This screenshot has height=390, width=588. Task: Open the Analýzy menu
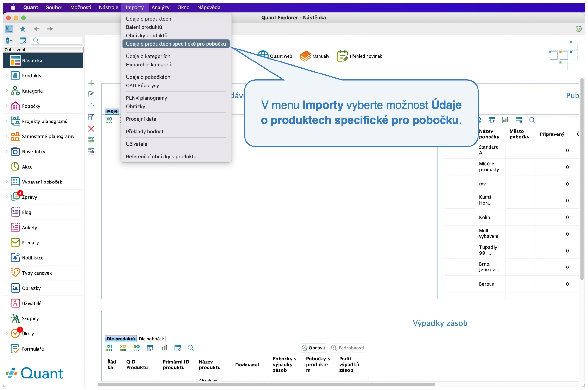[160, 7]
